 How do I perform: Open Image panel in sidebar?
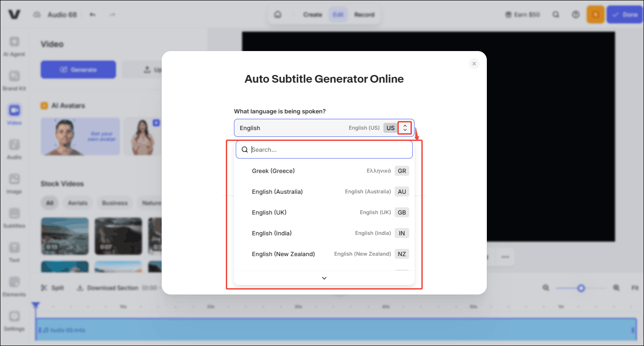(x=14, y=184)
